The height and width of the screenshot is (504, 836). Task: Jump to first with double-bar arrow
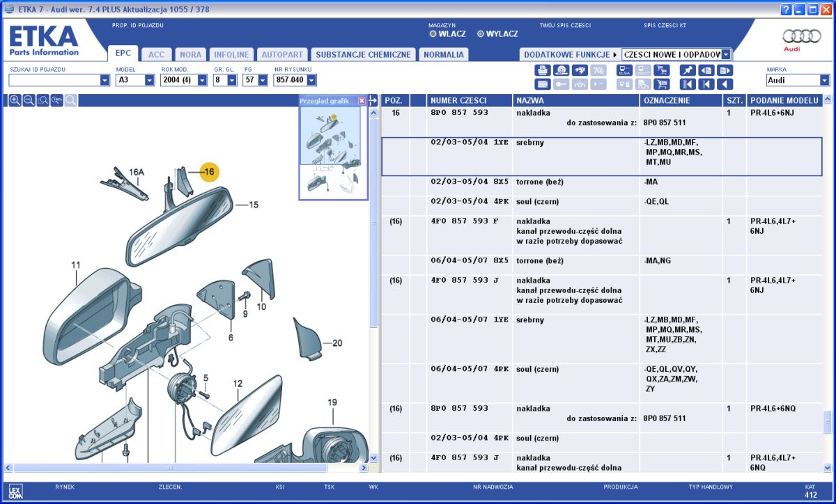pyautogui.click(x=688, y=84)
